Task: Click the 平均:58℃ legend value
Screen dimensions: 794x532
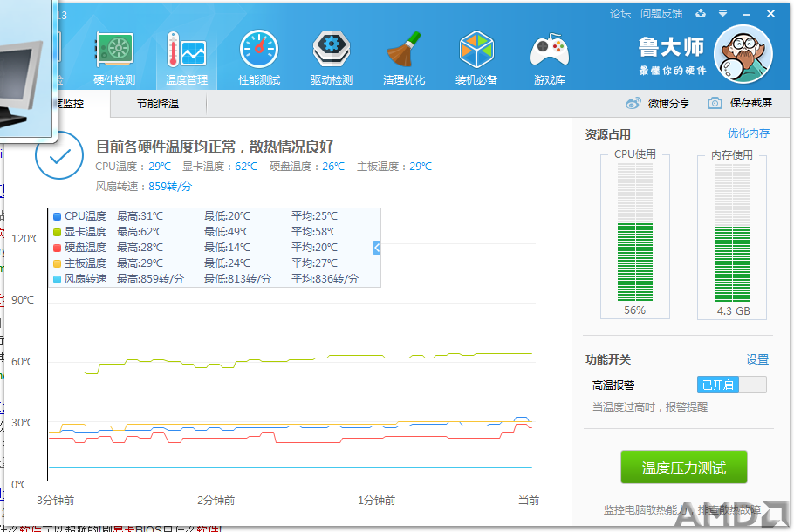Action: (314, 232)
